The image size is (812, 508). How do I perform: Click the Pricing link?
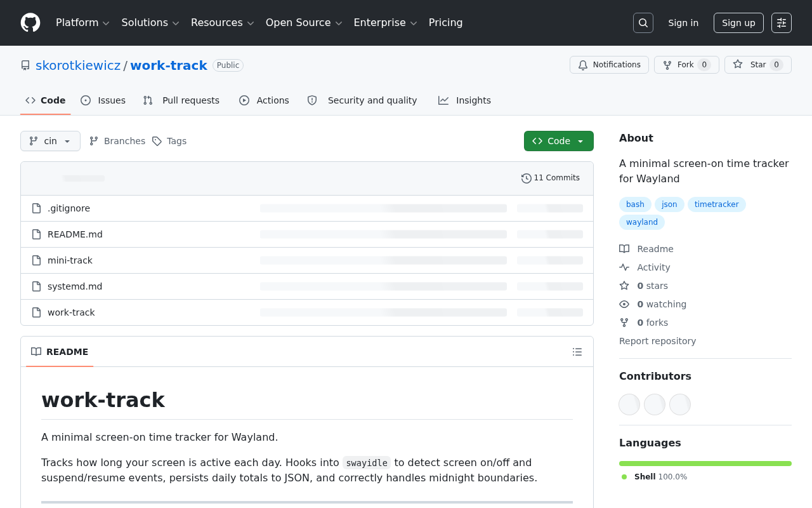click(446, 23)
